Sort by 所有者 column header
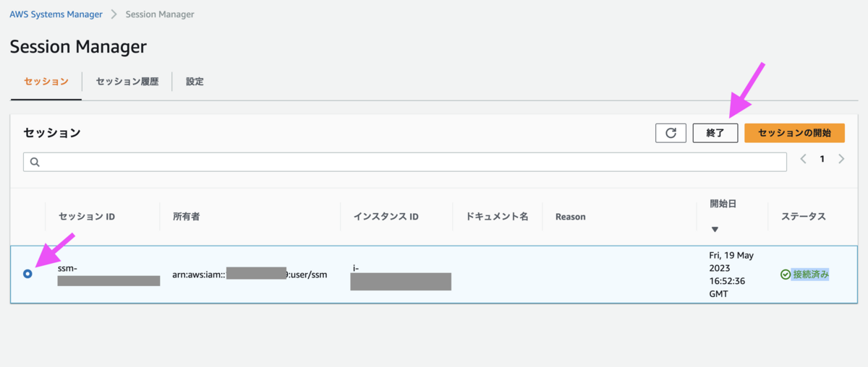Screen dimensions: 868x367 coord(187,217)
